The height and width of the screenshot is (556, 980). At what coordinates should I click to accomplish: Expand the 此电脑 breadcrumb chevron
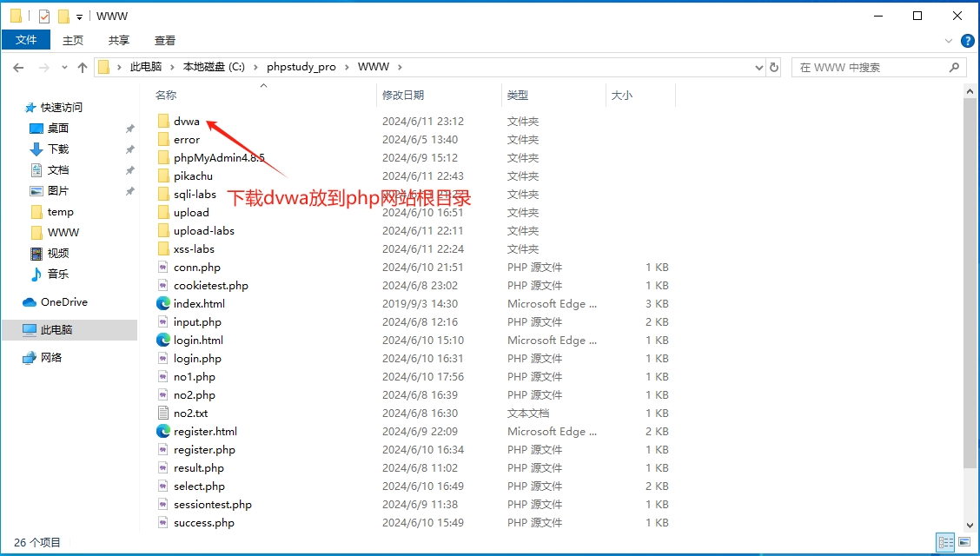(172, 67)
